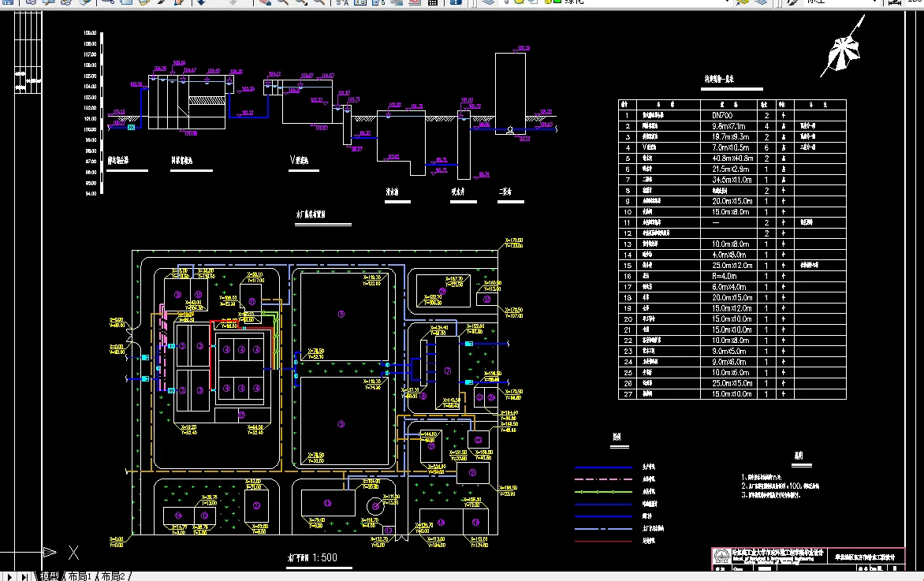Select the 21.5m×2.9m dimension cell
924x581 pixels.
[729, 169]
